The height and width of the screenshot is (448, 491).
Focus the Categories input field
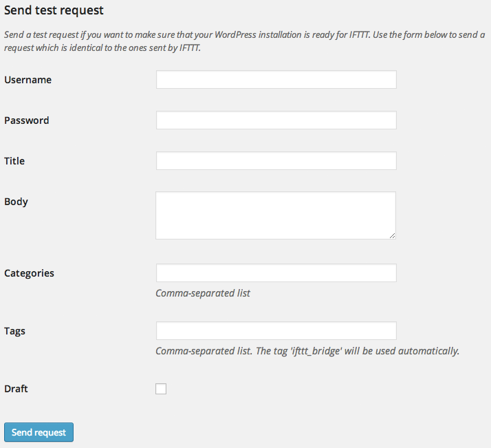click(276, 273)
